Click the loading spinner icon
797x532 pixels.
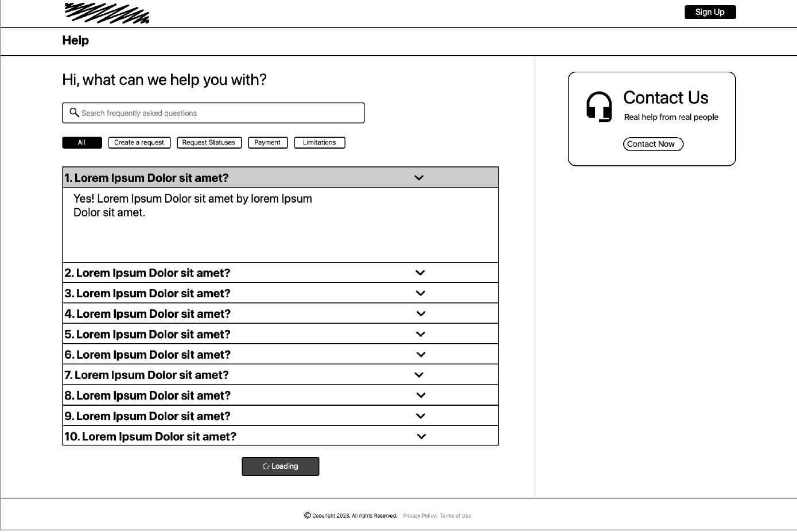(x=266, y=467)
